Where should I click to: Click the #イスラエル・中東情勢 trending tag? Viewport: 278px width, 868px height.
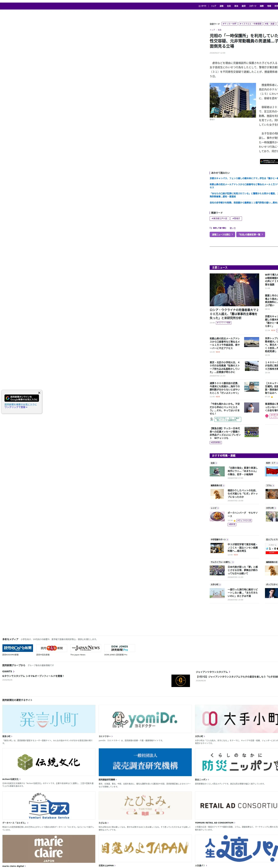[x=251, y=24]
